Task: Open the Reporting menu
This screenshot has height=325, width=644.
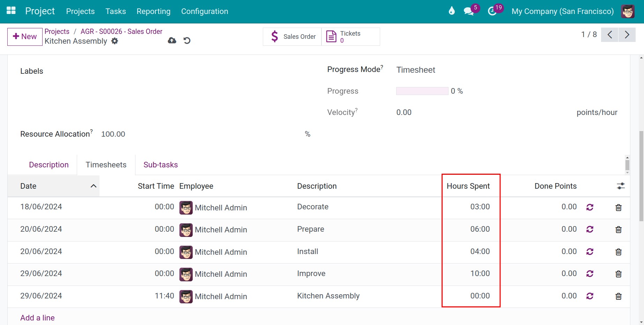Action: (154, 11)
